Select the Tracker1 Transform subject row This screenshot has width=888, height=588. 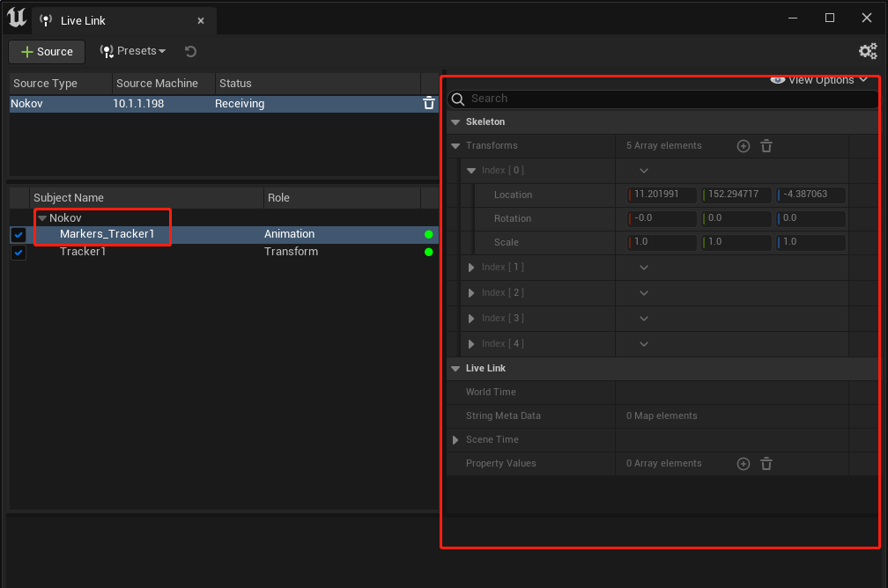[225, 252]
